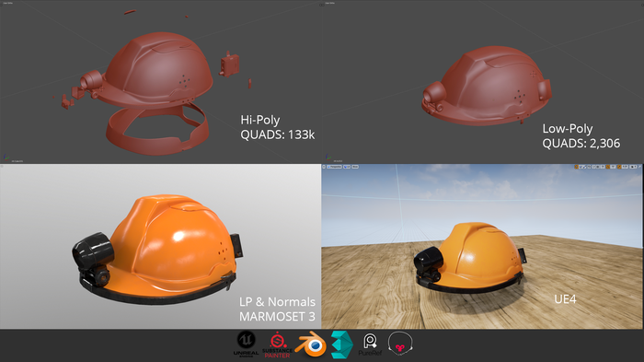Screen dimensions: 644x362
Task: Click the Blender logo
Action: 311,344
